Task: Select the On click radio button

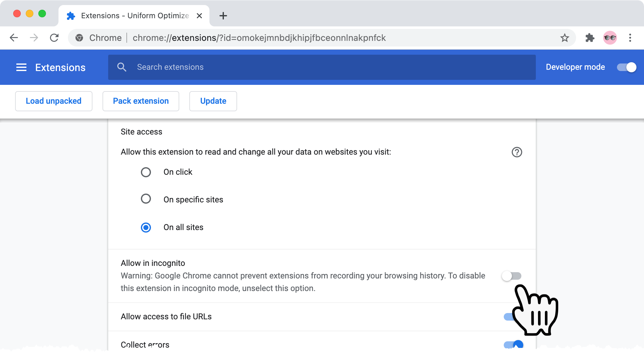Action: (146, 172)
